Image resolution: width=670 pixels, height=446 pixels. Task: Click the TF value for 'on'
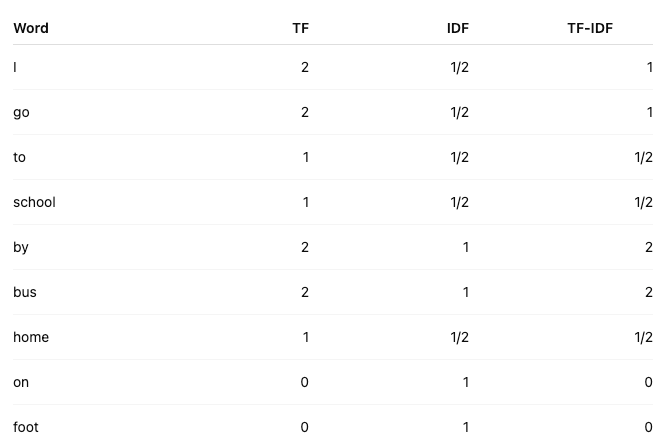[x=304, y=382]
